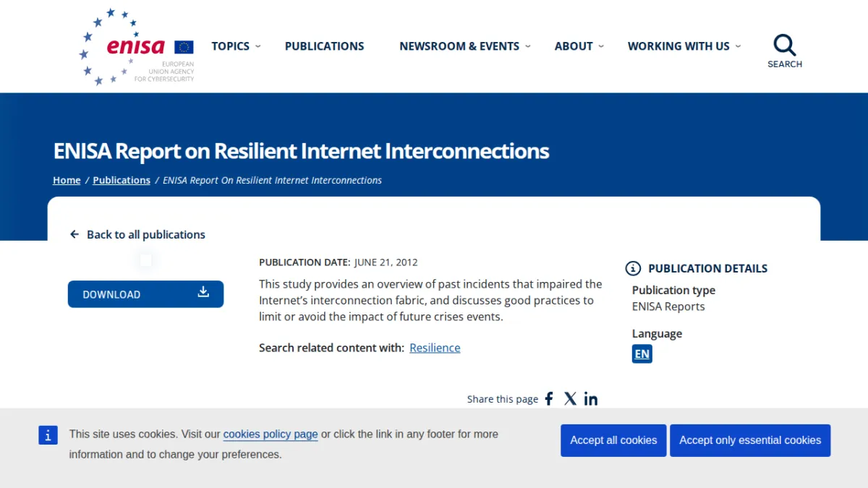Screen dimensions: 868x488
Task: Open the Working With Us menu
Action: (x=678, y=46)
